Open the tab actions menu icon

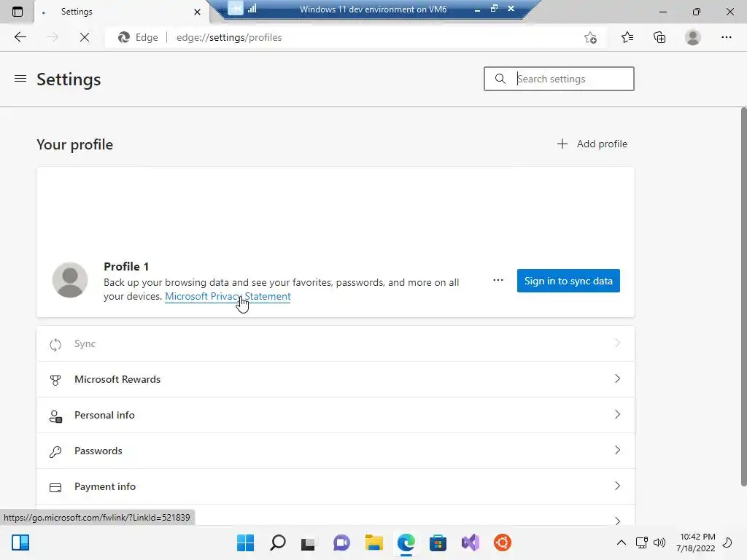18,12
